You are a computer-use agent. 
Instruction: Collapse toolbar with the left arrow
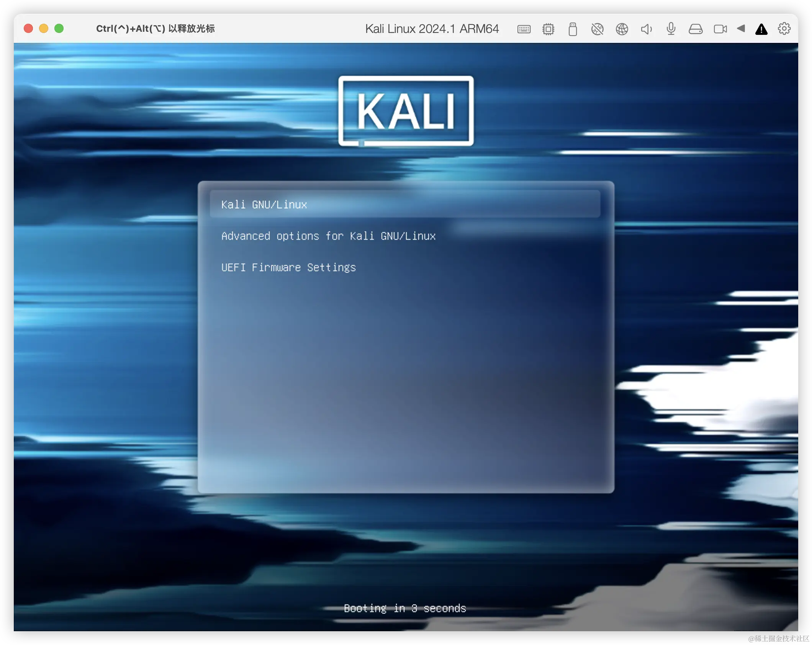click(x=741, y=28)
